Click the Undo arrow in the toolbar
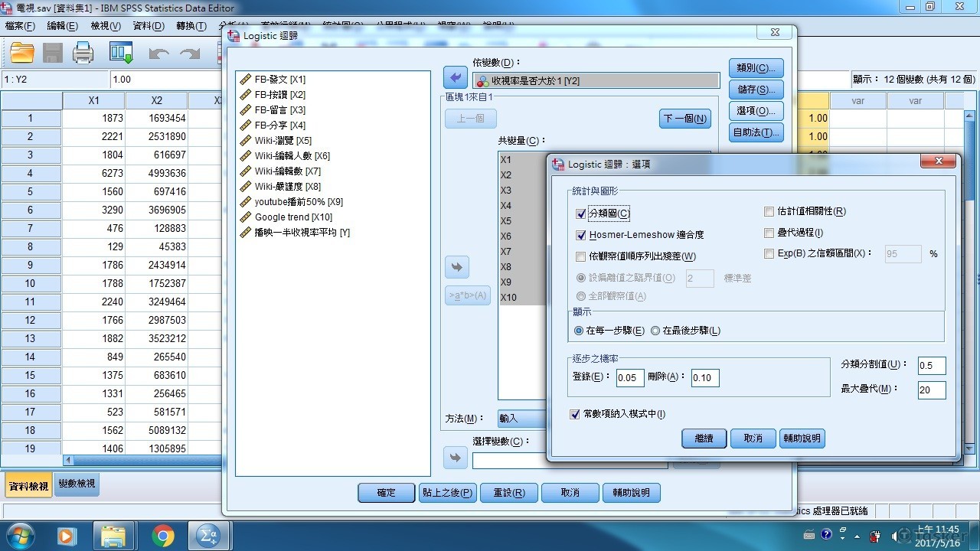The image size is (980, 551). [159, 54]
